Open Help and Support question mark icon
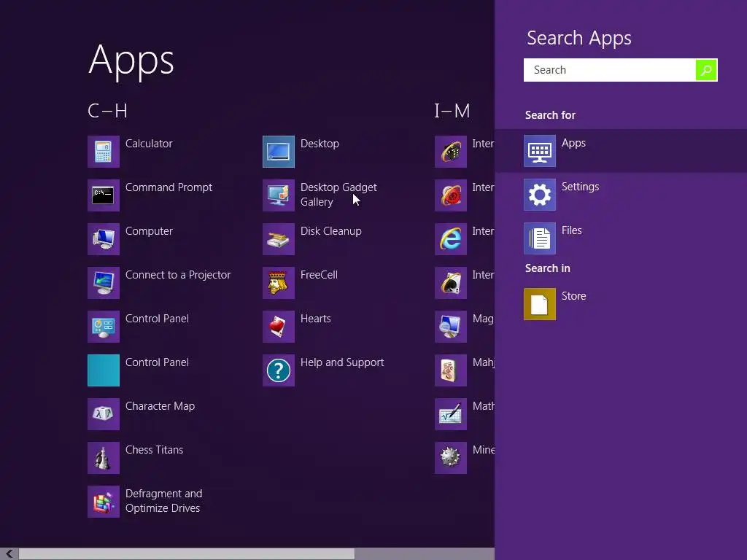The image size is (747, 560). [279, 370]
